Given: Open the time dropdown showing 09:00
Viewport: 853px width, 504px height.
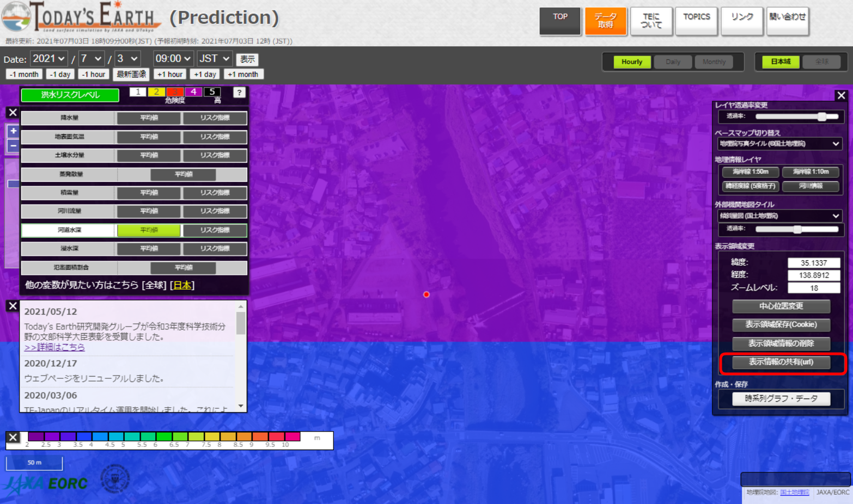Looking at the screenshot, I should pyautogui.click(x=173, y=58).
